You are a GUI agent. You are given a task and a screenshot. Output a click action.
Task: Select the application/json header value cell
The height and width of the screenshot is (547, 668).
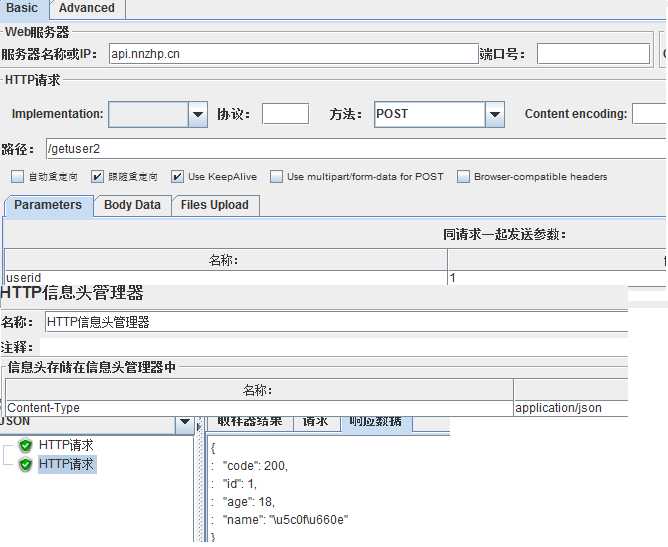pyautogui.click(x=571, y=408)
